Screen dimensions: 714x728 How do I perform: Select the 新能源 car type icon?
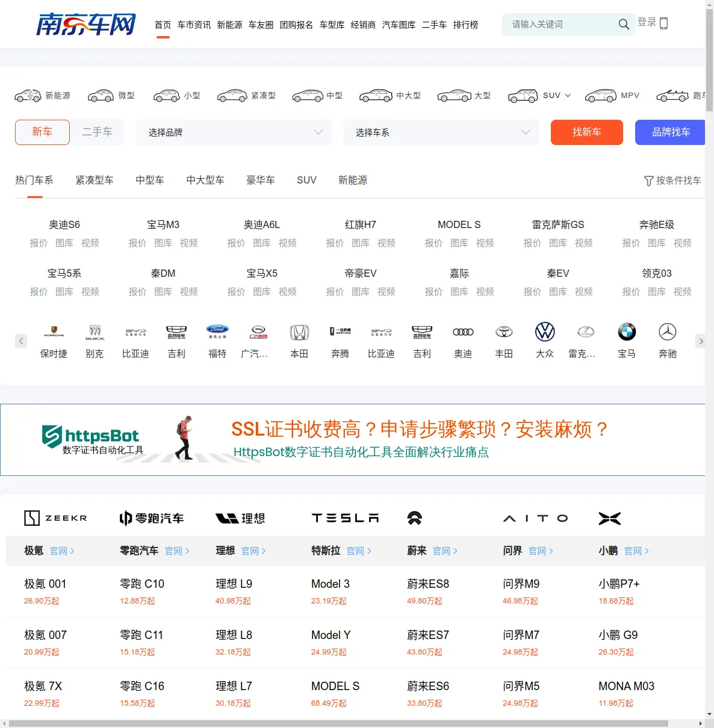[x=28, y=96]
